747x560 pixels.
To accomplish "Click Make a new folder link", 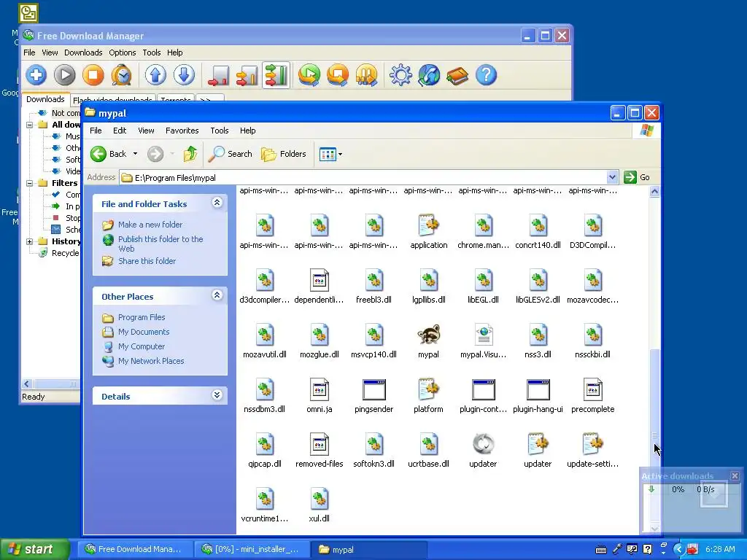I will pyautogui.click(x=150, y=225).
